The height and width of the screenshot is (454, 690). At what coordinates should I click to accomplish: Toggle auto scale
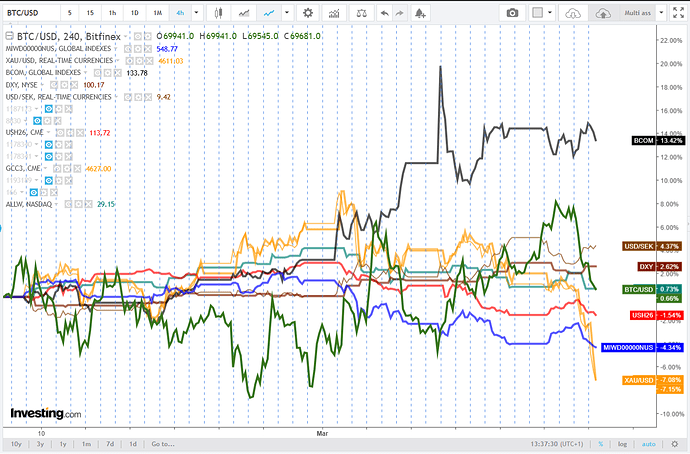[x=649, y=444]
